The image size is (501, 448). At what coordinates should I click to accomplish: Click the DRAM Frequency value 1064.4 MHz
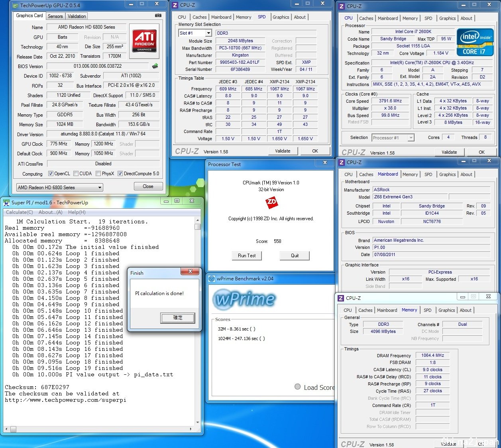pos(433,355)
